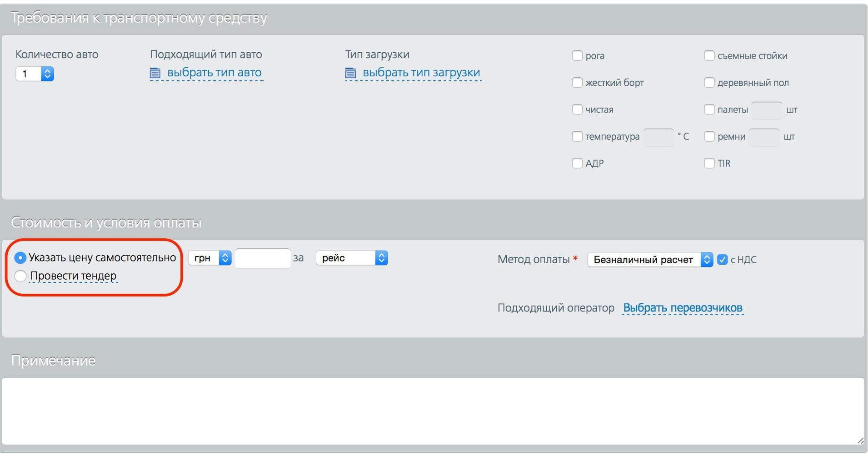Enable the жесткий борт checkbox

tap(577, 83)
